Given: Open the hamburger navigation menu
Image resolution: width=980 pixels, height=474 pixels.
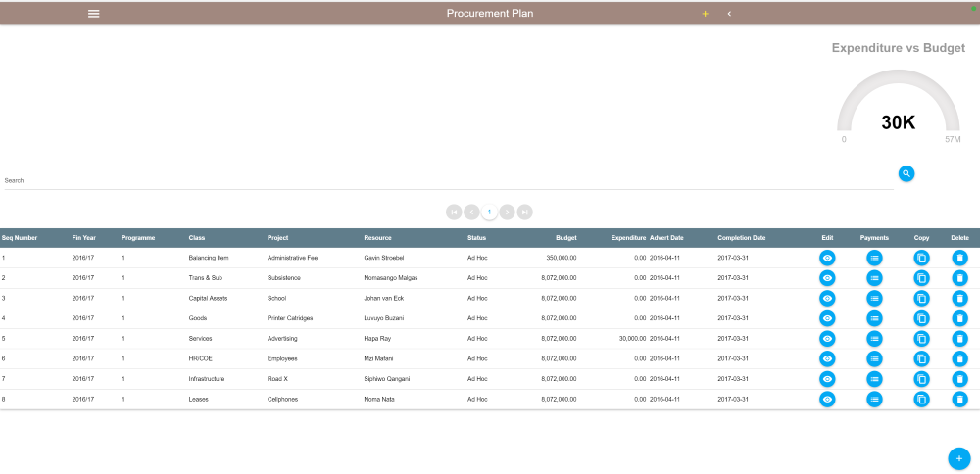Looking at the screenshot, I should click(94, 14).
